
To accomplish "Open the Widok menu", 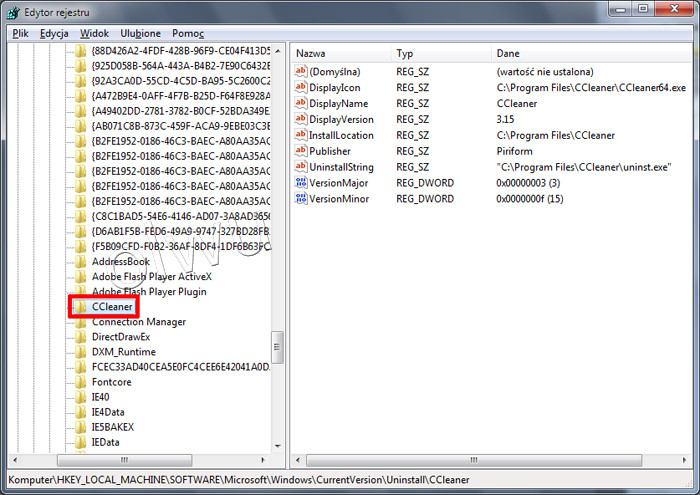I will click(94, 33).
